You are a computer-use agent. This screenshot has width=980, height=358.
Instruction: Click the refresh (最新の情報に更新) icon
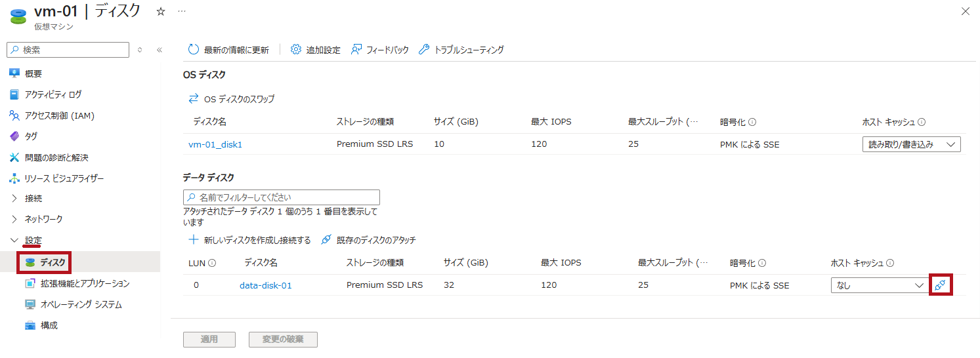click(x=193, y=50)
